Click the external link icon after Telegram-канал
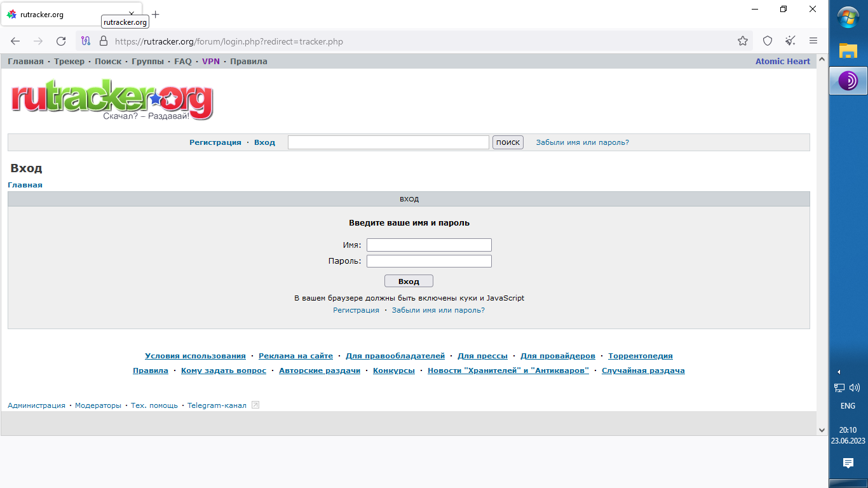The image size is (868, 488). click(x=255, y=405)
